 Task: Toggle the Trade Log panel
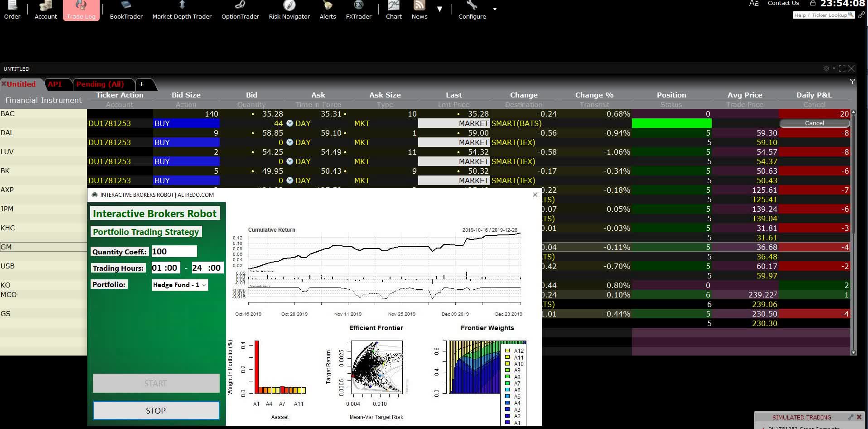click(x=81, y=10)
